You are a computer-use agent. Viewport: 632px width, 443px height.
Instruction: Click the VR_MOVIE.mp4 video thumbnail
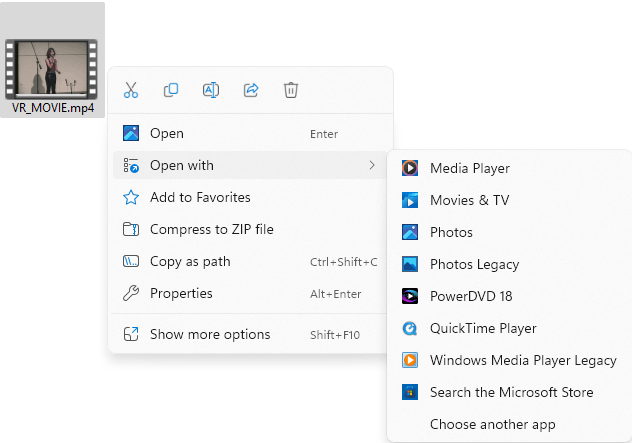51,69
